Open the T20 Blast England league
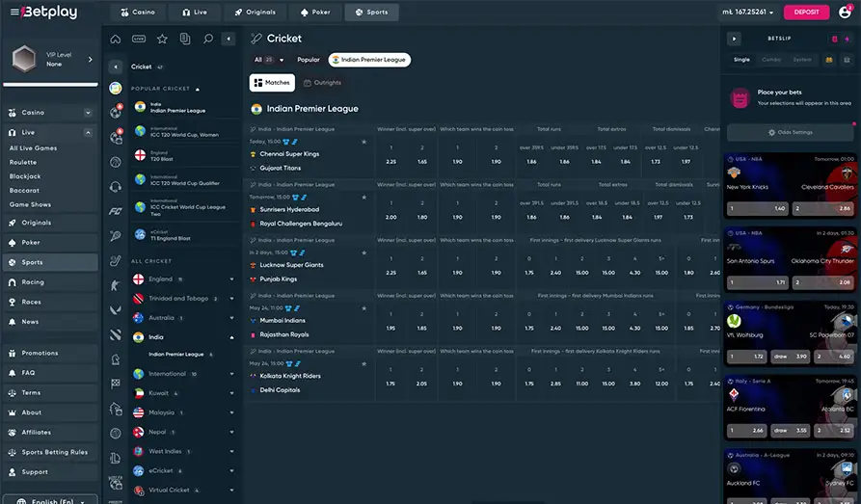This screenshot has width=861, height=504. pyautogui.click(x=184, y=156)
